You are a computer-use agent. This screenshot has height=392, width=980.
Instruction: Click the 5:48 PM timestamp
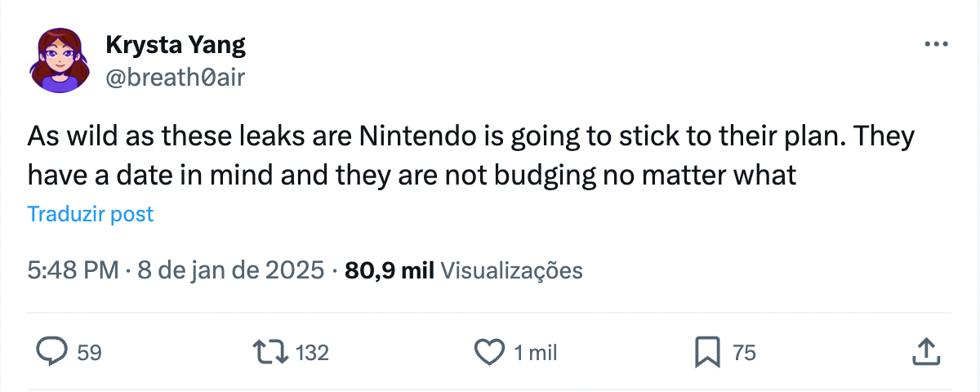click(x=74, y=270)
